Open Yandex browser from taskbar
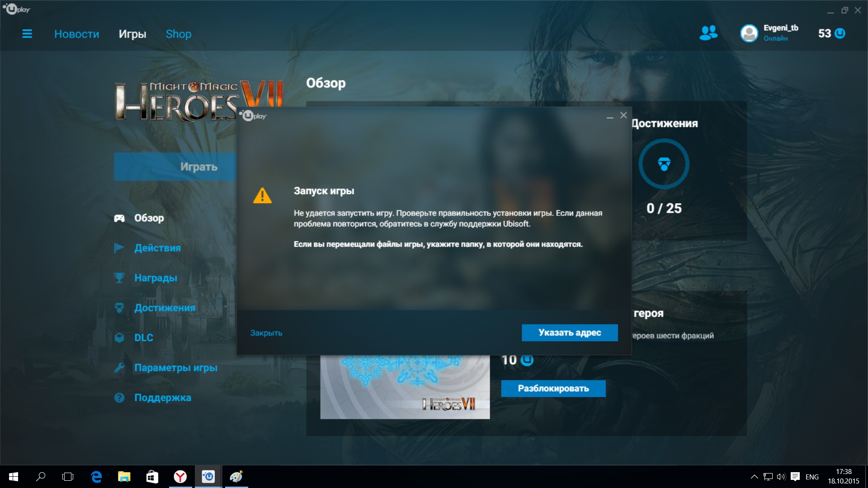This screenshot has height=488, width=868. coord(180,477)
